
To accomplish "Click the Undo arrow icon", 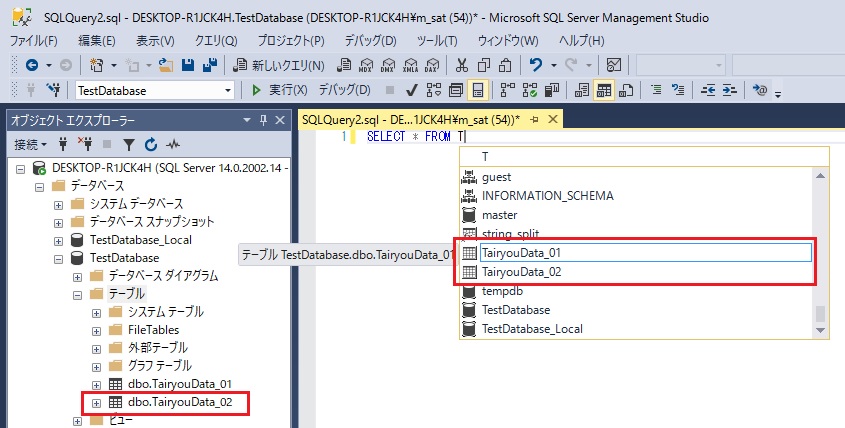I will (x=536, y=66).
